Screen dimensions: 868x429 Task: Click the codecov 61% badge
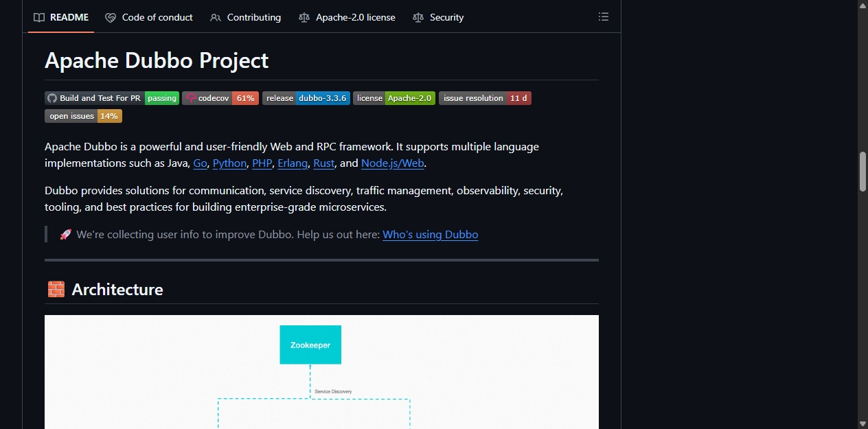(220, 98)
